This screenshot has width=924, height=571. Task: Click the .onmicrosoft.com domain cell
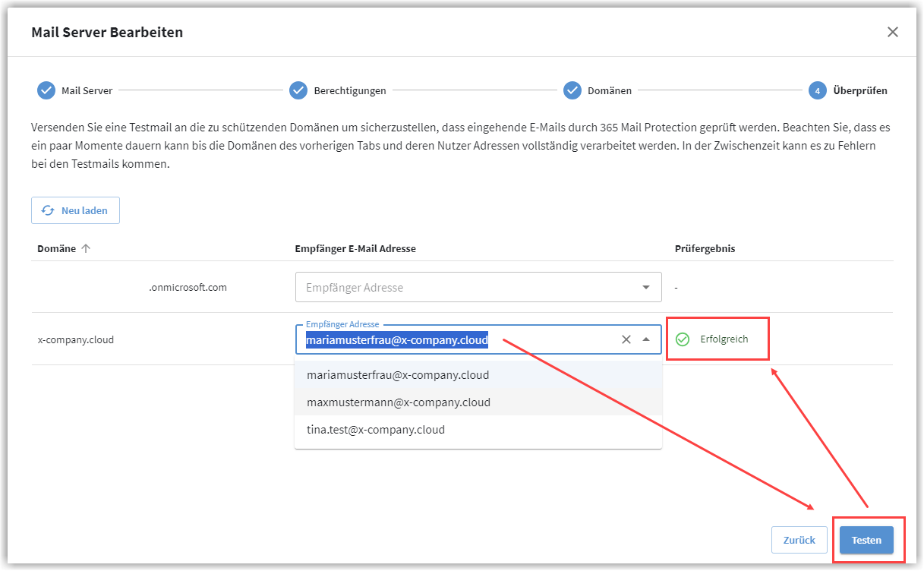pos(188,287)
